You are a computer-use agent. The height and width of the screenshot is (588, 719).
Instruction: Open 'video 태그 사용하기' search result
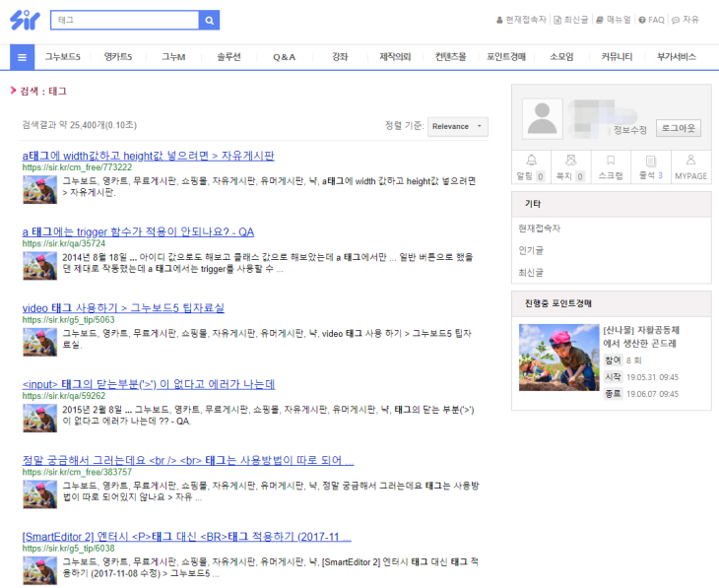pos(123,308)
